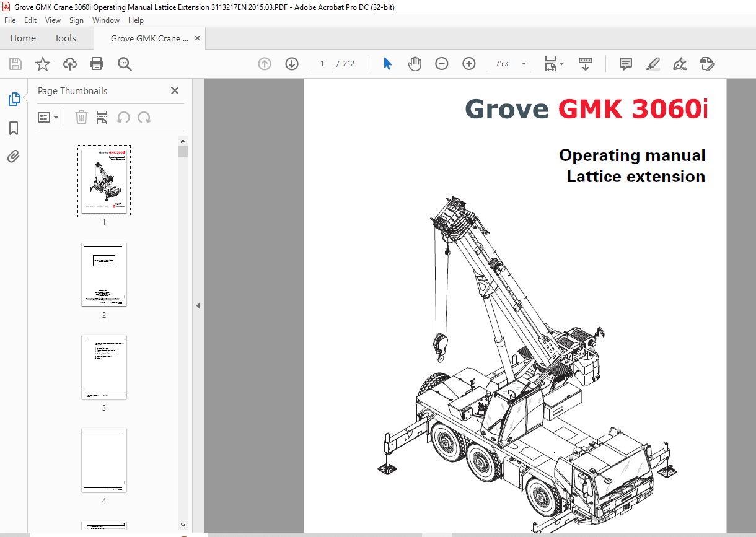Rotate page counterclockwise in thumbnails panel
This screenshot has width=756, height=537.
pos(123,117)
